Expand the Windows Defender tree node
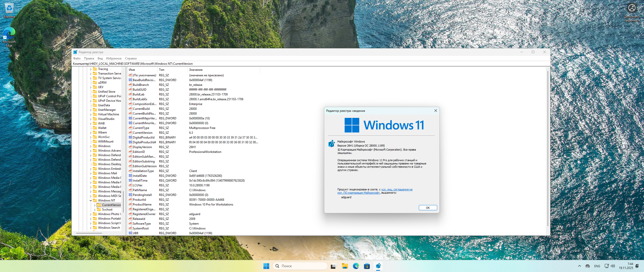This screenshot has width=644, height=272. point(91,155)
